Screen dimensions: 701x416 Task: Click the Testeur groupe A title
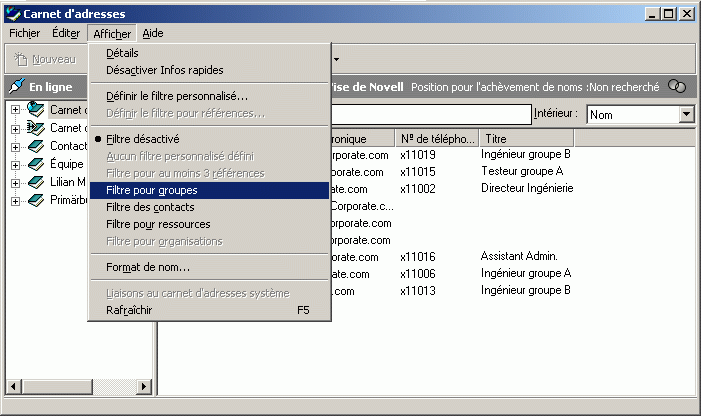coord(522,171)
